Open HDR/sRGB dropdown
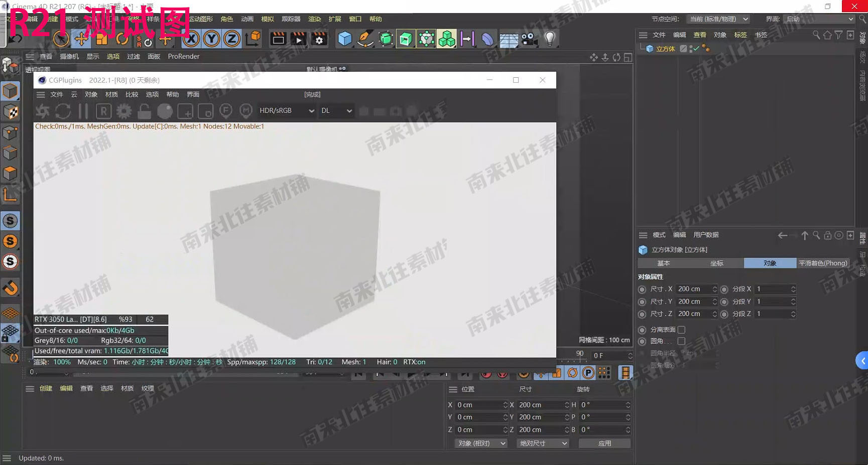 click(287, 110)
